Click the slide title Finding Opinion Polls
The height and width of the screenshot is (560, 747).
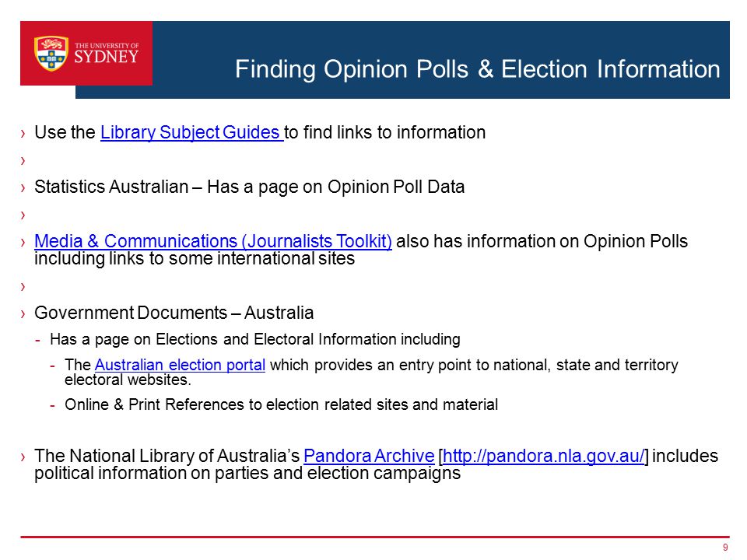477,69
